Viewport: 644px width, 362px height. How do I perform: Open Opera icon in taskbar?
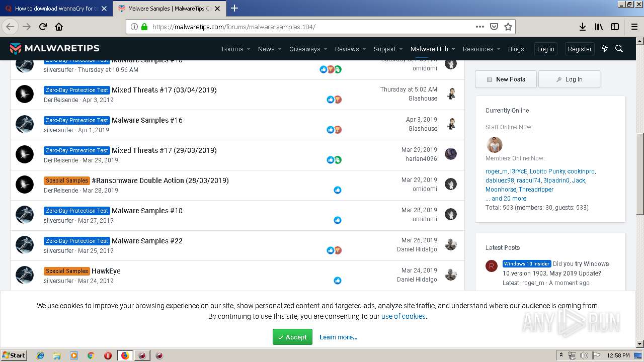point(108,355)
